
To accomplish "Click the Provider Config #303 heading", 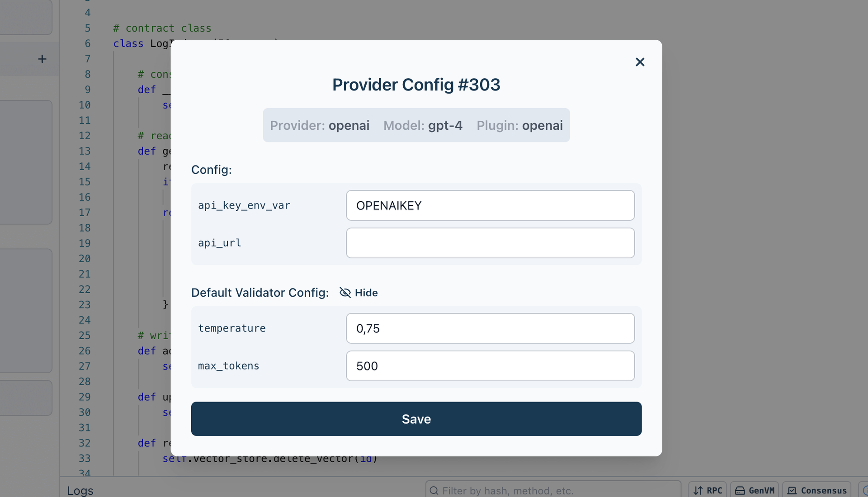I will pyautogui.click(x=416, y=85).
